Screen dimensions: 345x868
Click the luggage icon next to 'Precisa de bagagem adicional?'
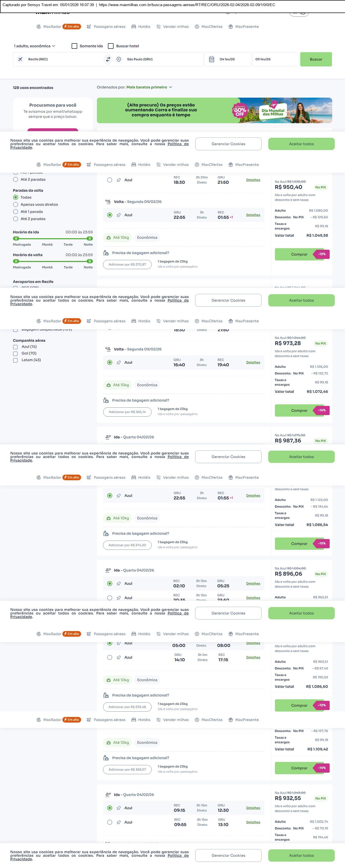[106, 253]
